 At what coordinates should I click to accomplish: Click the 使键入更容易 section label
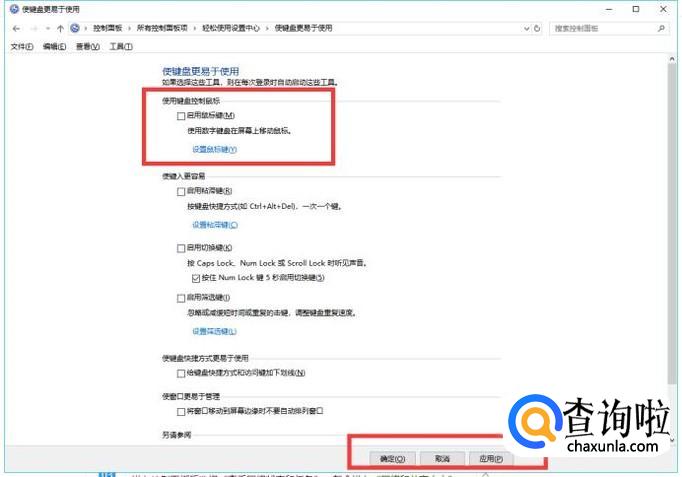183,176
